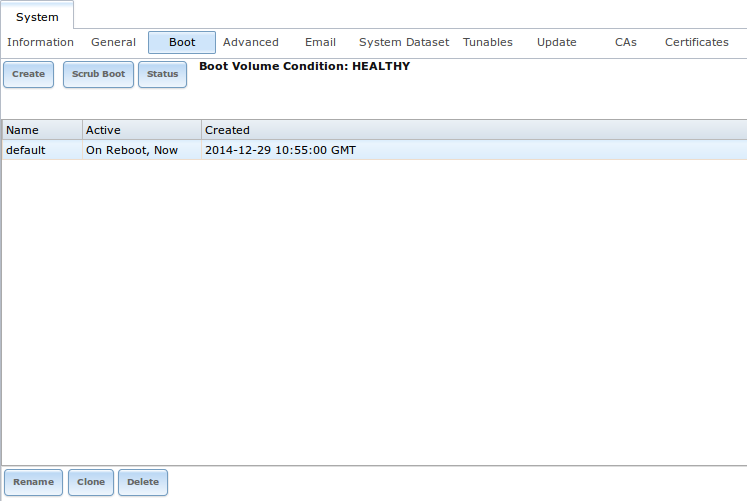Delete the selected boot environment
This screenshot has height=501, width=747.
coord(143,482)
